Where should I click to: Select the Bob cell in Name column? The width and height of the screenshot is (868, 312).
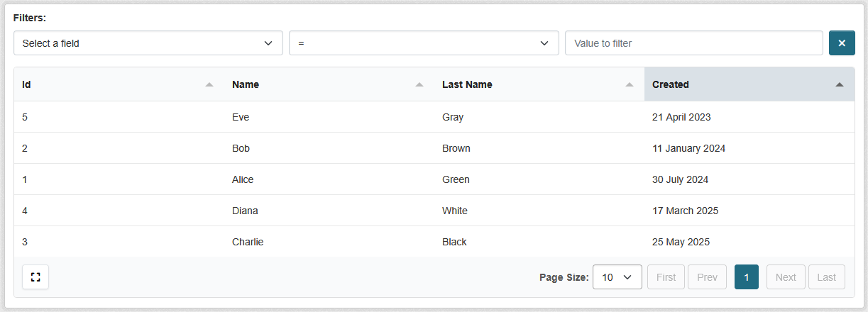point(241,148)
